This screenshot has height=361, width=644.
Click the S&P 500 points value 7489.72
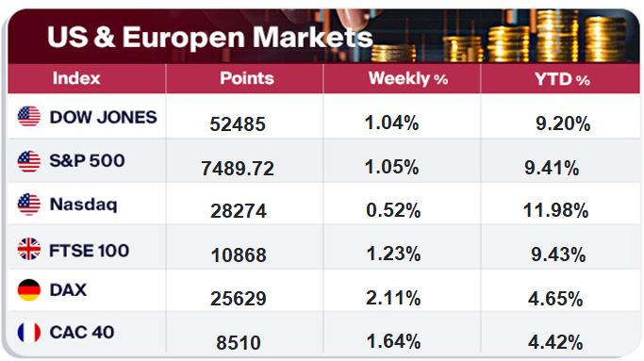[238, 169]
